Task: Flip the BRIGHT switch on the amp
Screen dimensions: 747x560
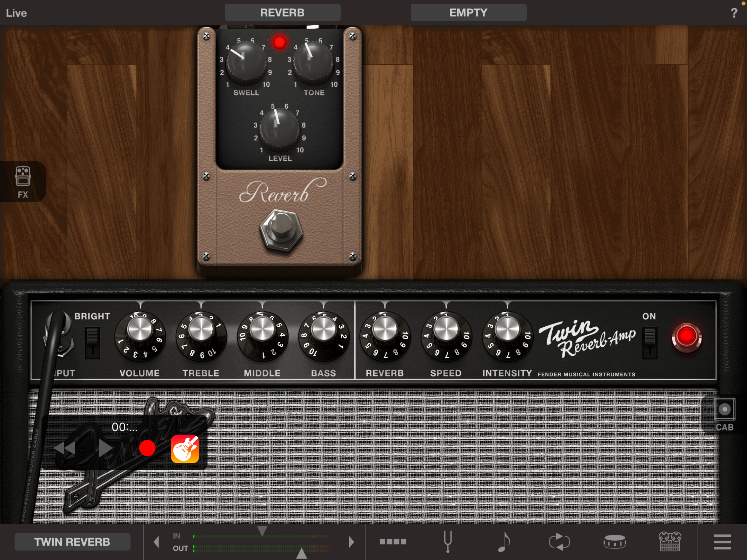Action: point(92,343)
